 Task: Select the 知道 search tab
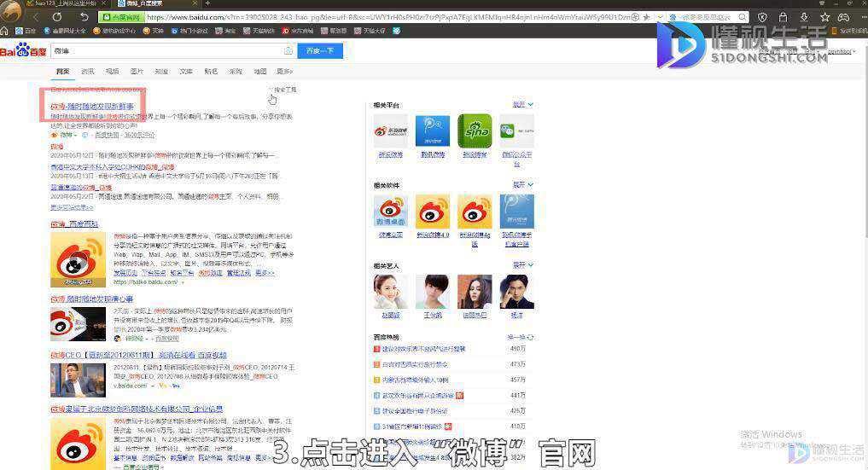[x=161, y=72]
